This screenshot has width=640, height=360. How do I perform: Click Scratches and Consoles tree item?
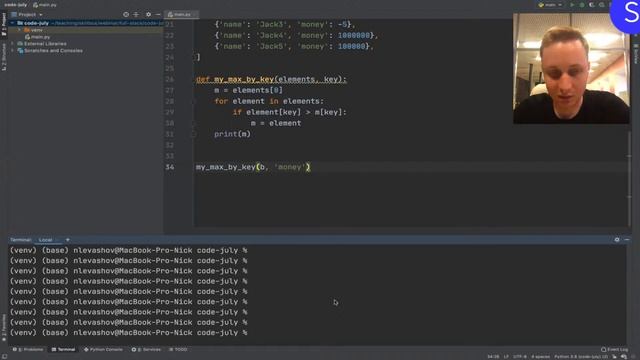[x=50, y=51]
